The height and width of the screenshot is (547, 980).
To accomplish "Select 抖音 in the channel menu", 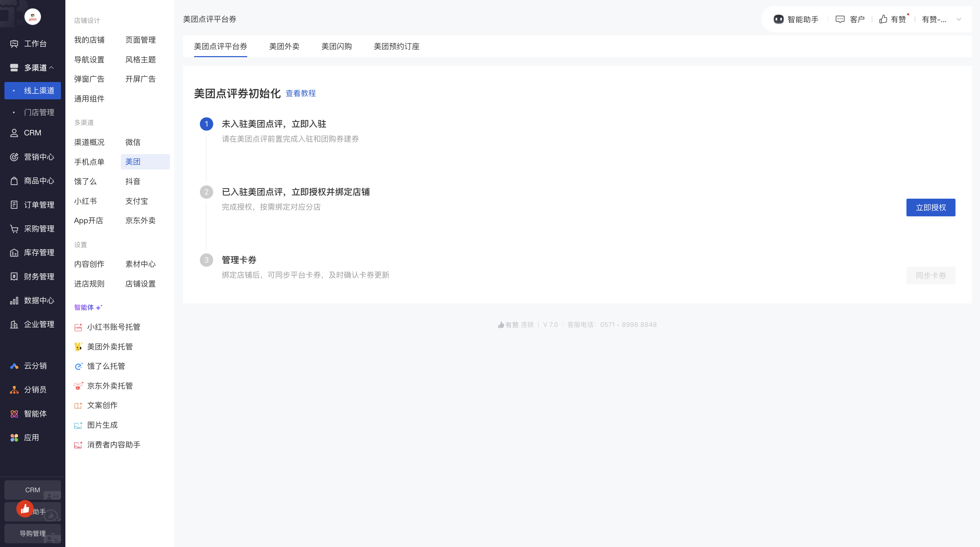I will click(133, 181).
